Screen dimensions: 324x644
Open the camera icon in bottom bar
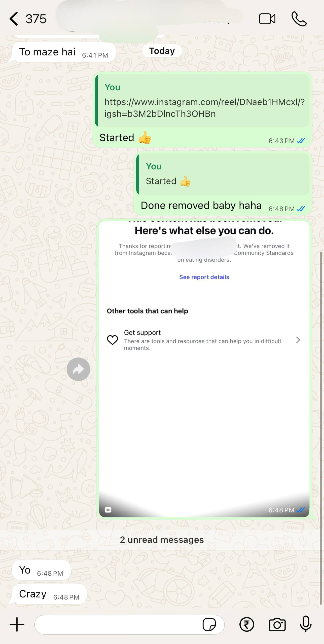(277, 625)
